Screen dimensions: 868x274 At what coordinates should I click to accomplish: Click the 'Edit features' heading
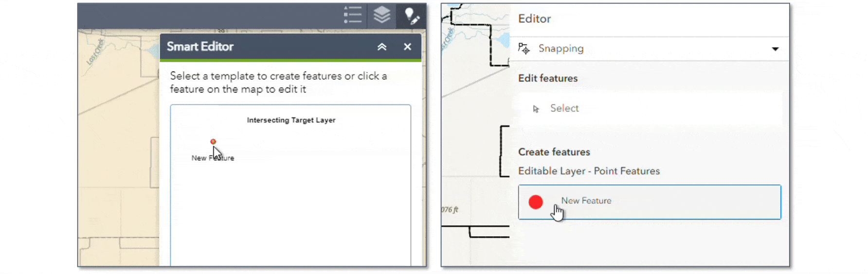pyautogui.click(x=548, y=78)
